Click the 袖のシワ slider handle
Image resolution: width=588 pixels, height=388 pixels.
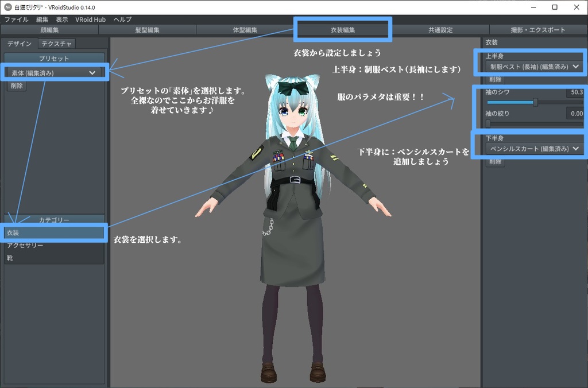(535, 102)
